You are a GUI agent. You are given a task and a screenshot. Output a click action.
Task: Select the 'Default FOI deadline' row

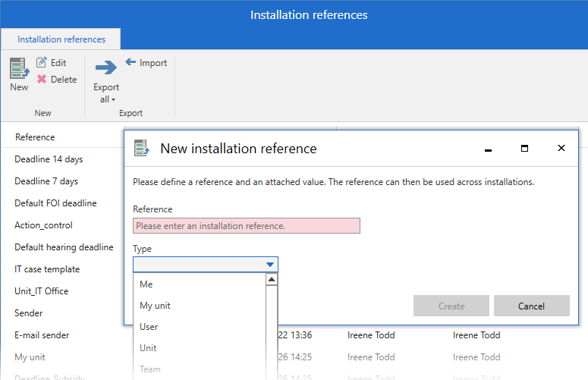pyautogui.click(x=55, y=203)
